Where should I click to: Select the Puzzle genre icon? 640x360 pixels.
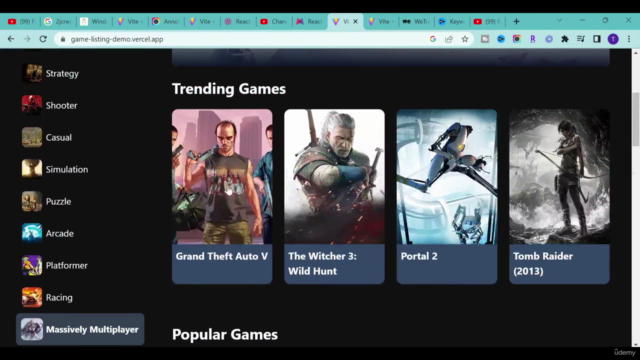[32, 201]
